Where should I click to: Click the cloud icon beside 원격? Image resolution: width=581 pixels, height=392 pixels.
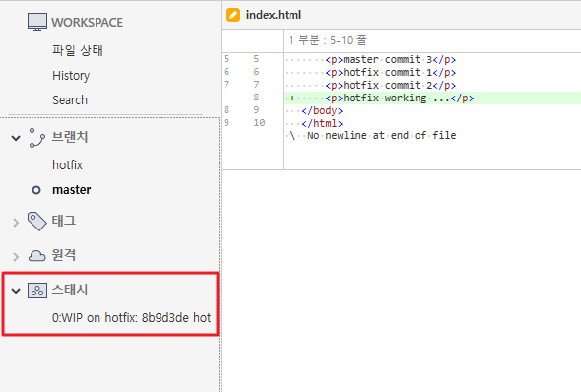pyautogui.click(x=37, y=255)
